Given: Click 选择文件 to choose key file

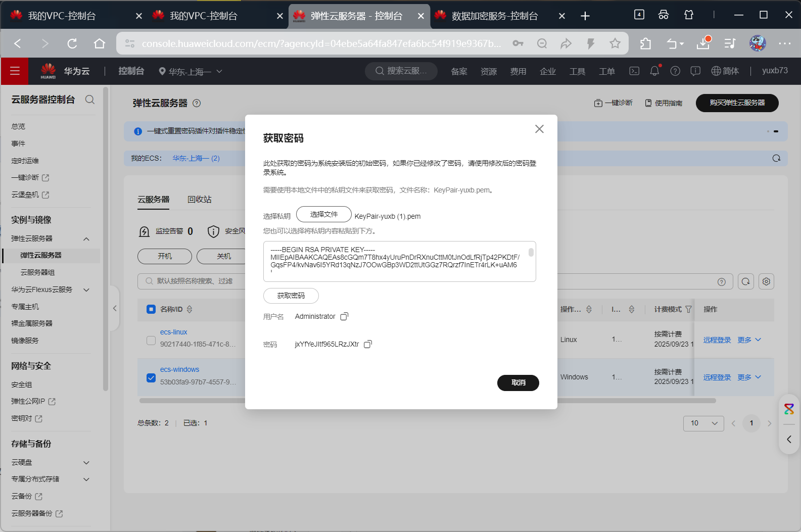Looking at the screenshot, I should coord(324,214).
